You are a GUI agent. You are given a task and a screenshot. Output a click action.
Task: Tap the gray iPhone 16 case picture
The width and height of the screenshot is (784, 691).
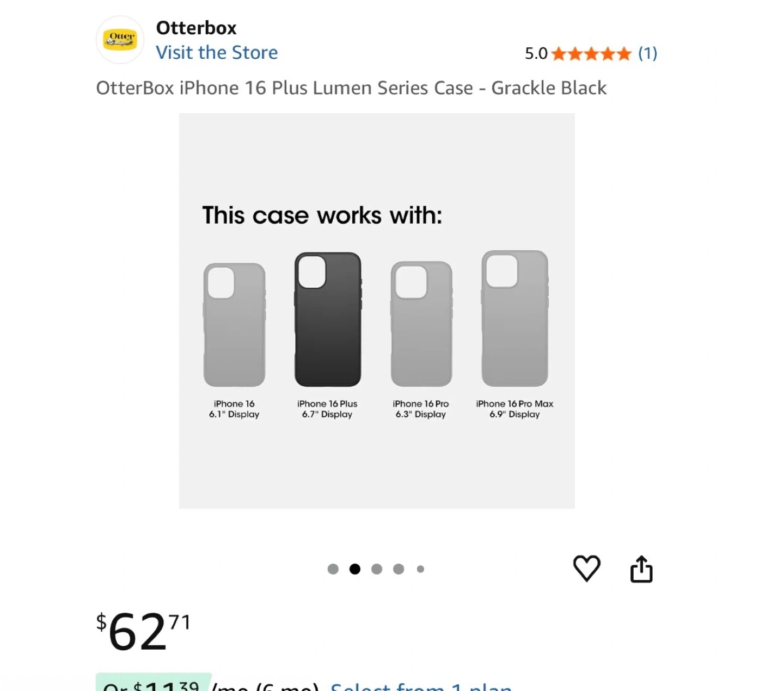[x=234, y=325]
